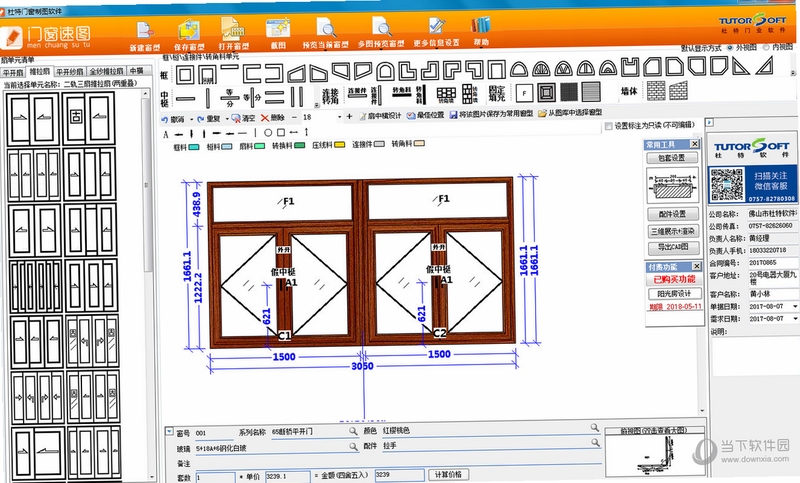Click the 阳光房设计 button
Image resolution: width=800 pixels, height=483 pixels.
pos(674,294)
